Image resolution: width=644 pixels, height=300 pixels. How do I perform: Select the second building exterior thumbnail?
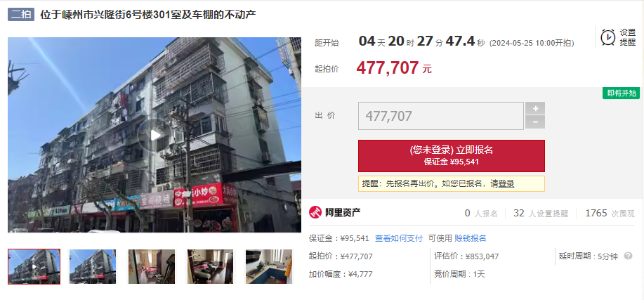tap(93, 266)
